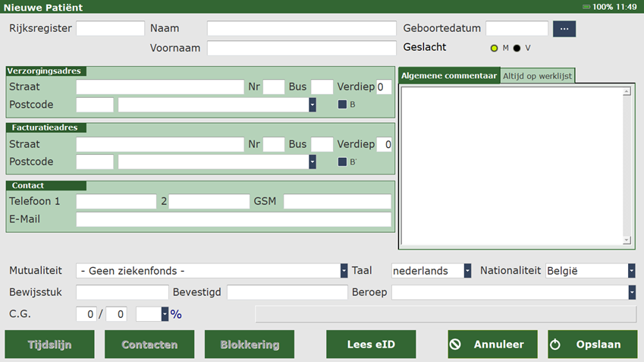Expand the Mutualiteit dropdown
The image size is (644, 362).
(x=344, y=271)
